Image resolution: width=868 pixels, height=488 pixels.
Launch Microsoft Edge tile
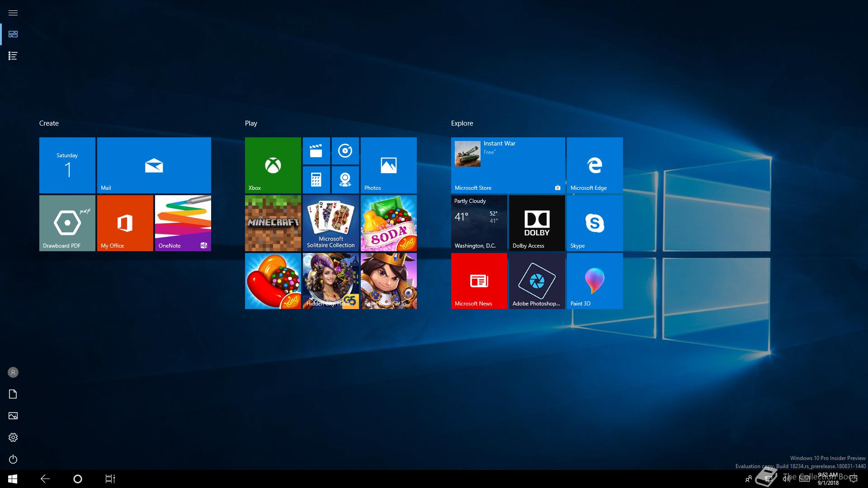click(x=595, y=165)
